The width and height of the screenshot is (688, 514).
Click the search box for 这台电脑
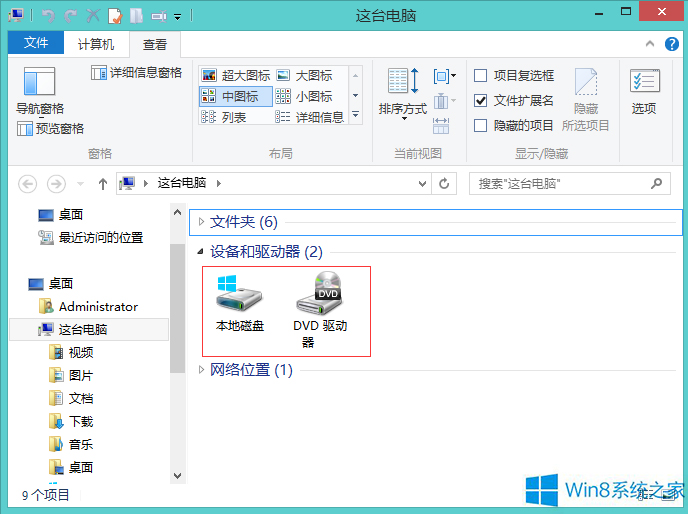[x=570, y=183]
